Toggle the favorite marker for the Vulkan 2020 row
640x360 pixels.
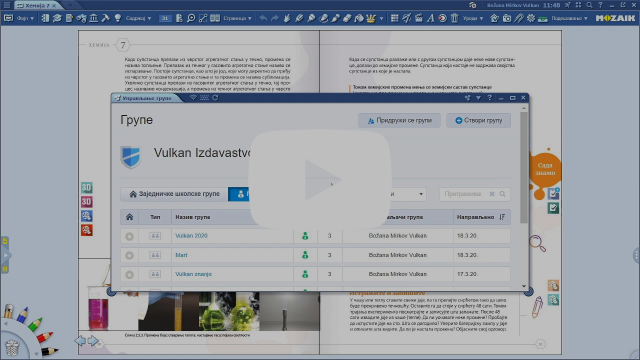(x=129, y=236)
